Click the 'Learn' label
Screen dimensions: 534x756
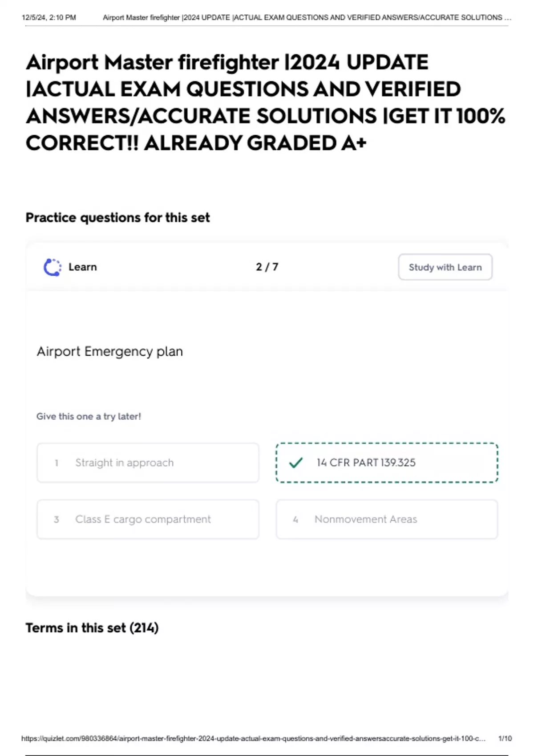click(83, 267)
